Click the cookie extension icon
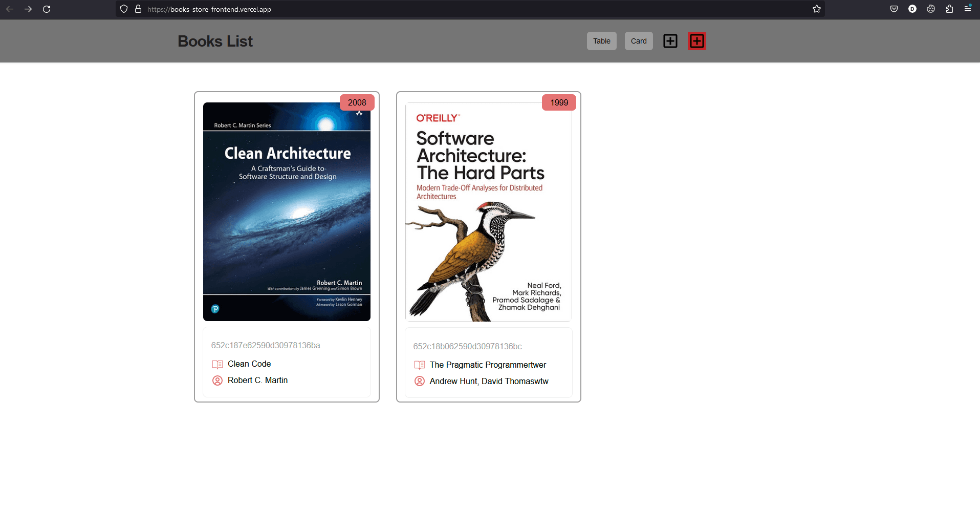This screenshot has height=507, width=980. tap(931, 9)
